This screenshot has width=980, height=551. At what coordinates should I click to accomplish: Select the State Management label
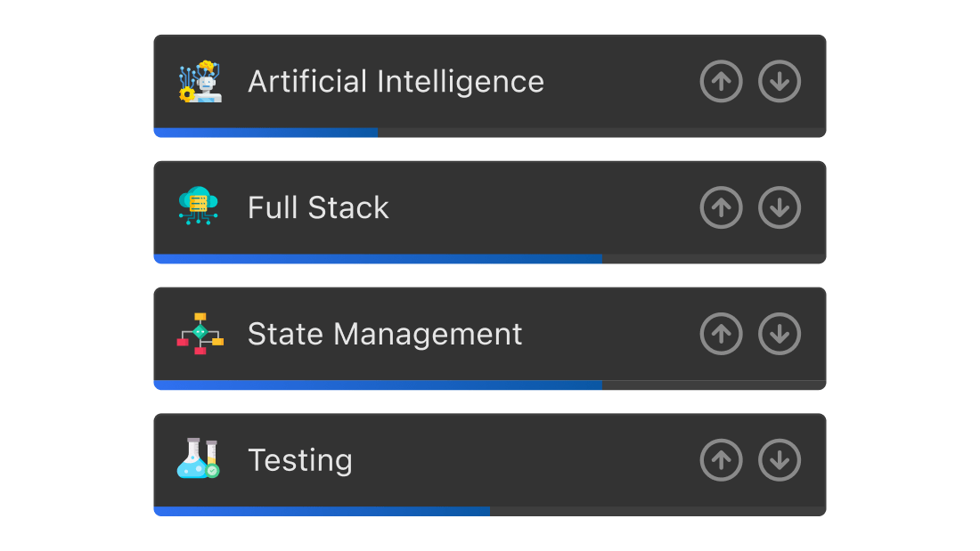point(385,334)
